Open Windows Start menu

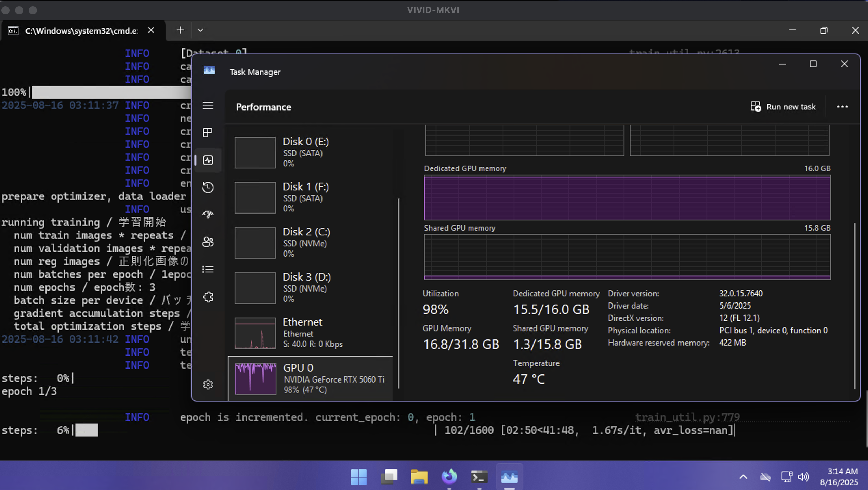[x=358, y=477]
